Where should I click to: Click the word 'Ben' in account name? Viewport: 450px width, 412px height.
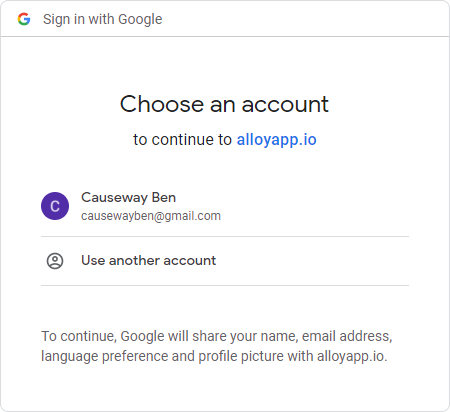(164, 198)
